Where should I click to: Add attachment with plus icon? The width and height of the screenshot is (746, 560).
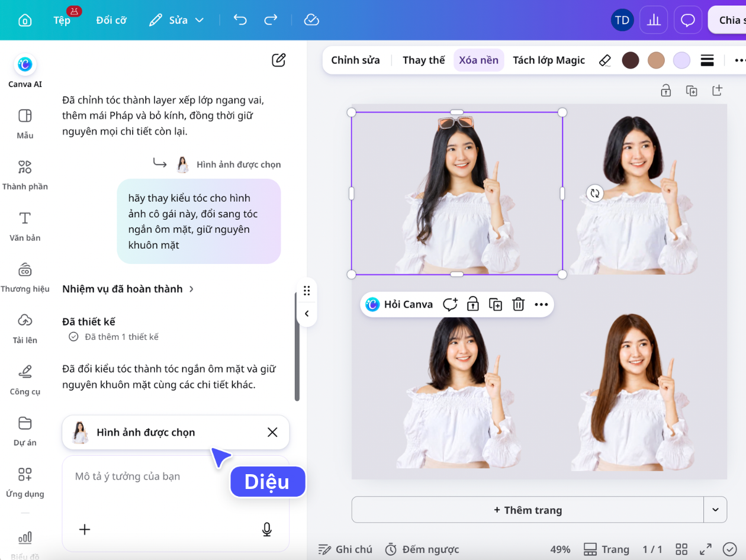point(85,529)
